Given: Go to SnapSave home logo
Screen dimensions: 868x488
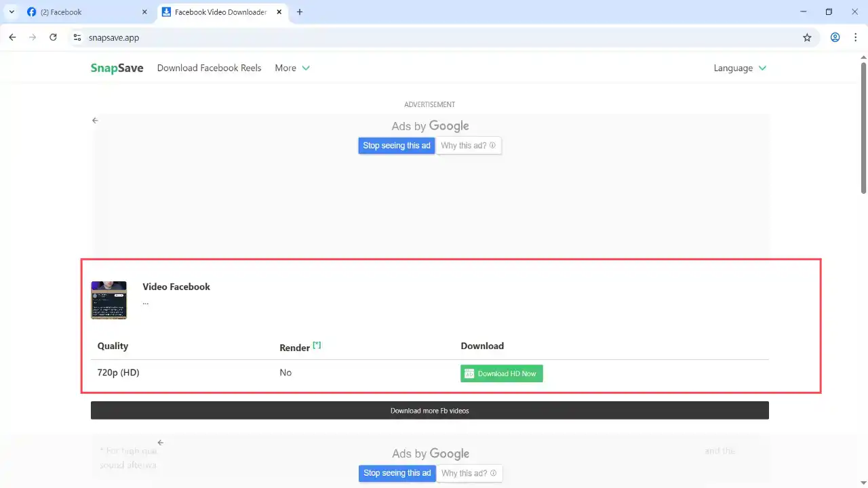Looking at the screenshot, I should click(117, 68).
